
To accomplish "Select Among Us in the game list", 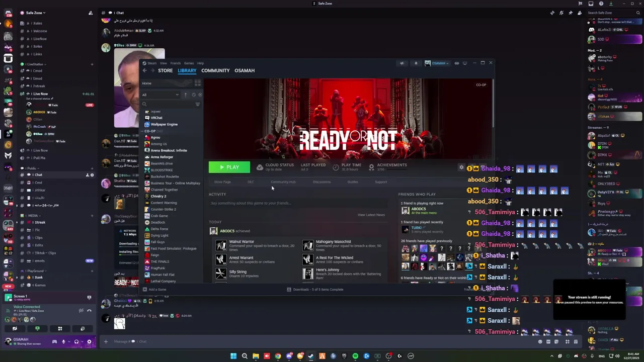I will (158, 144).
